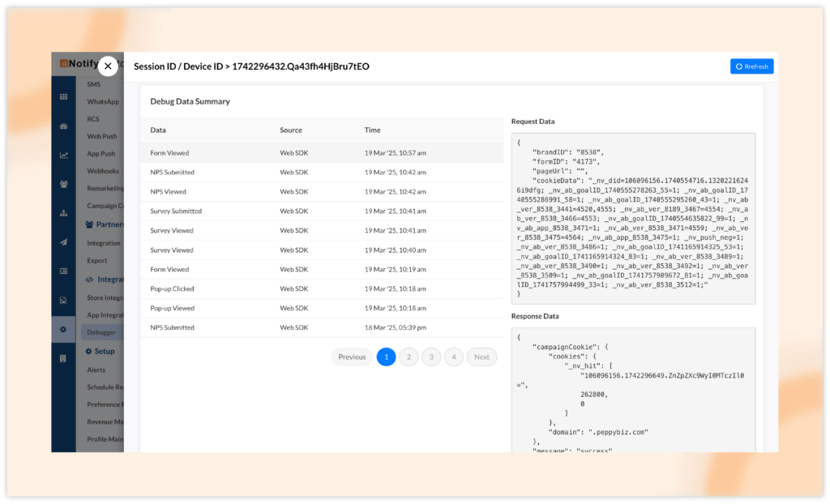This screenshot has height=504, width=830.
Task: Select the NPS Viewed row
Action: click(x=322, y=192)
